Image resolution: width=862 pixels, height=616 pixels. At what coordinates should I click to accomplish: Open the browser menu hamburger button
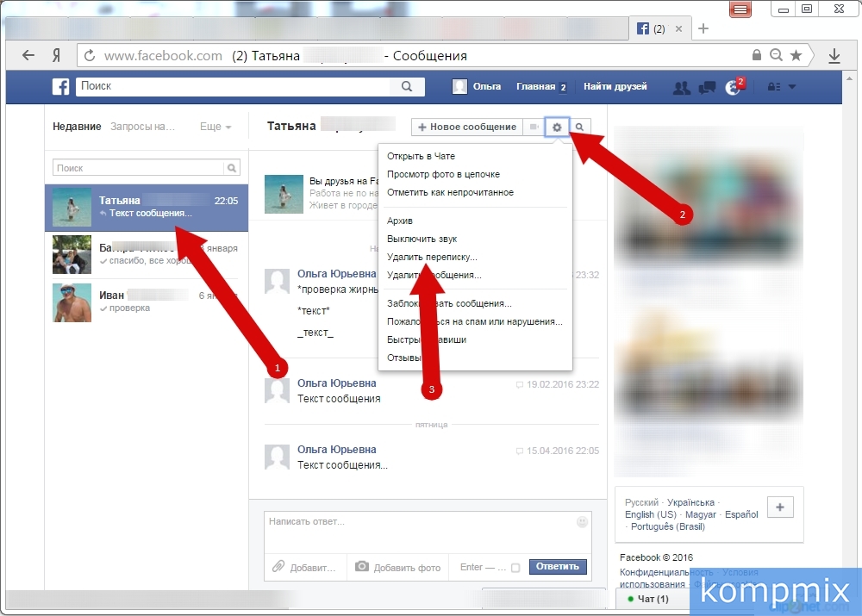click(x=740, y=9)
